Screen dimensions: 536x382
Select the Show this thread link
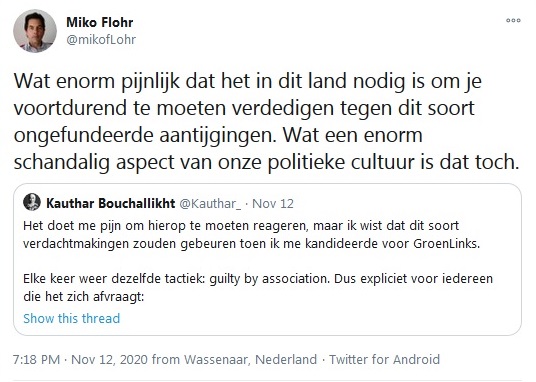[x=71, y=318]
